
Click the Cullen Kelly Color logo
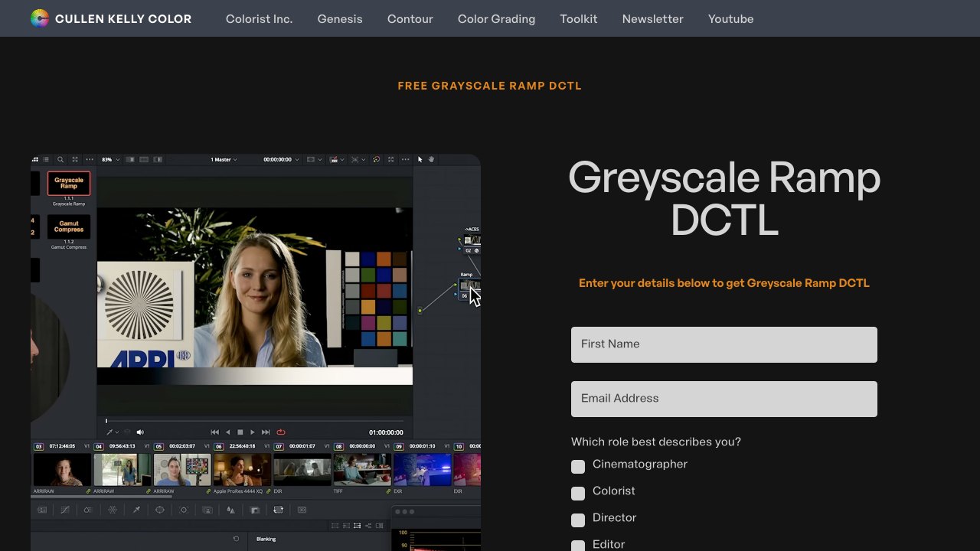click(x=111, y=18)
